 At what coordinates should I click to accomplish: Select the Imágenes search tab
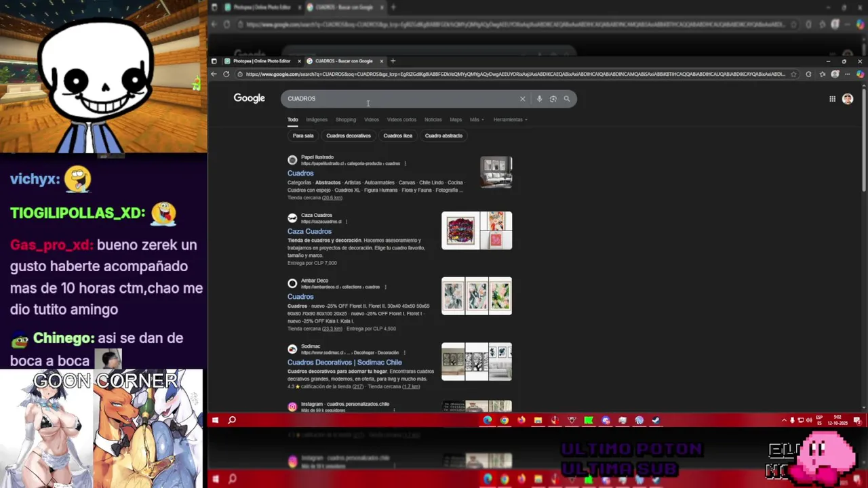point(317,119)
